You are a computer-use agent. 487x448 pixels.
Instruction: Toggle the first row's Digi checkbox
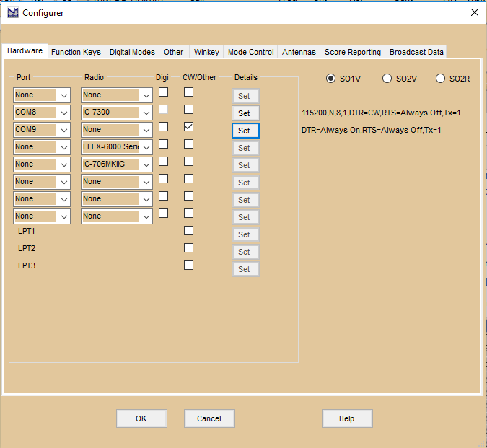[x=163, y=92]
